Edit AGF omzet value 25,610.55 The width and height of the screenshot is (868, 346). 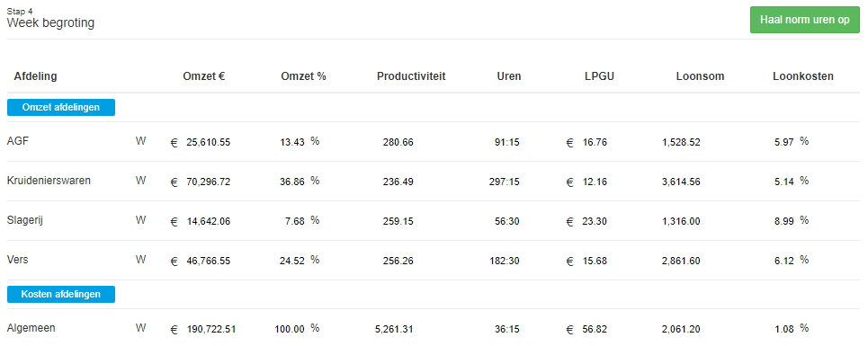point(208,142)
